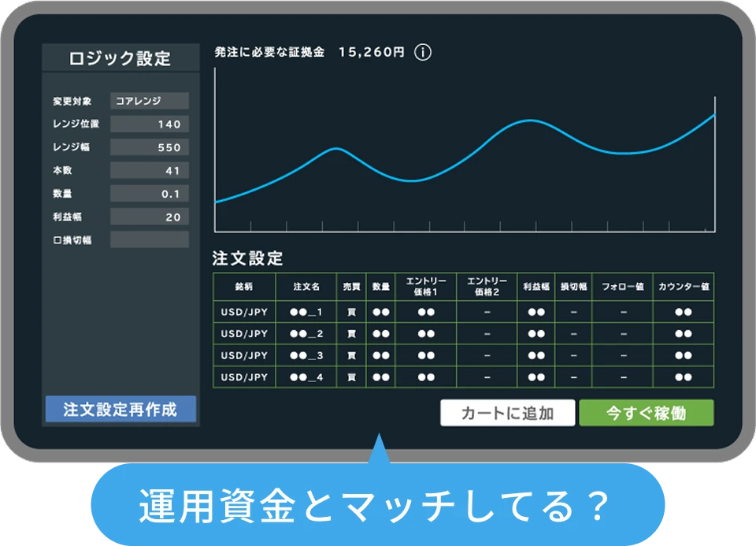
Task: Open the 変更対象 コアレンジ dropdown
Action: [x=150, y=101]
